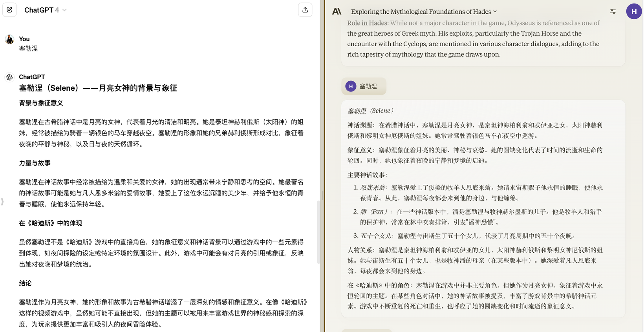644x332 pixels.
Task: Expand the "Exploring the Mythological Foundations of Hades" title menu
Action: pos(424,12)
